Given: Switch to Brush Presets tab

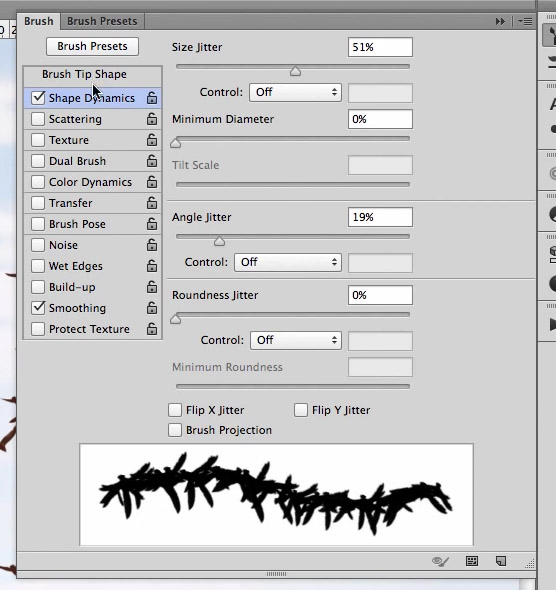Looking at the screenshot, I should tap(102, 21).
